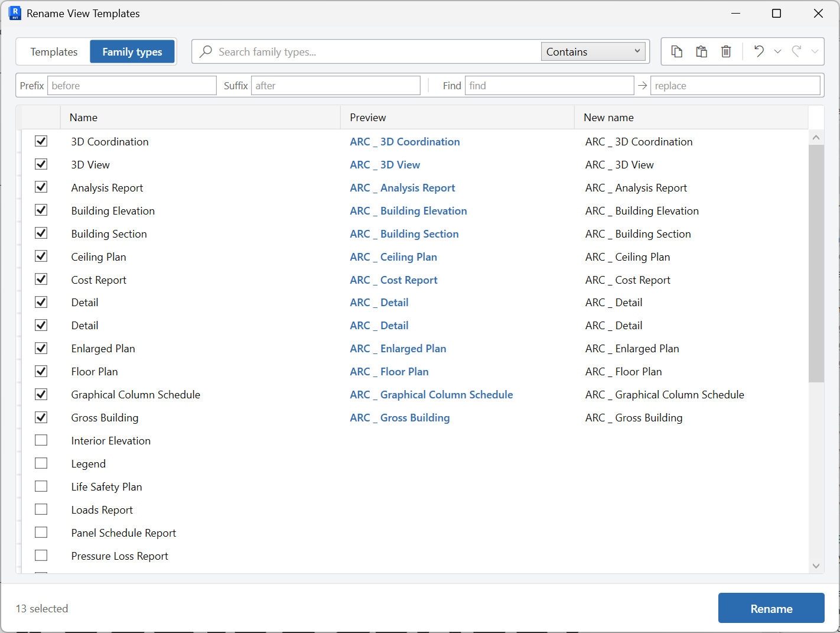Check the Life Safety Plan checkbox
This screenshot has width=840, height=633.
coord(41,486)
